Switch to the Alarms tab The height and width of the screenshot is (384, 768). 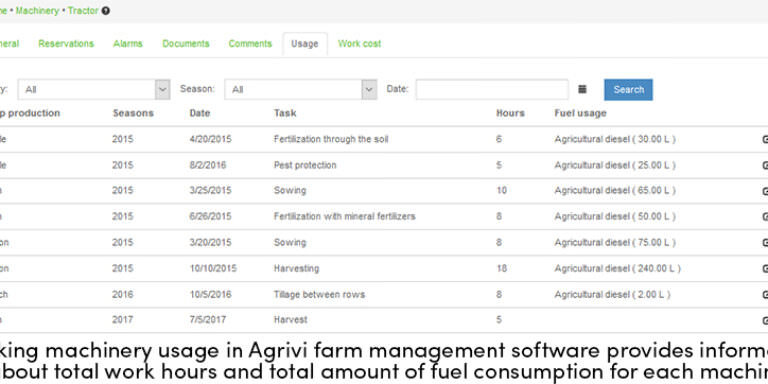pyautogui.click(x=128, y=44)
